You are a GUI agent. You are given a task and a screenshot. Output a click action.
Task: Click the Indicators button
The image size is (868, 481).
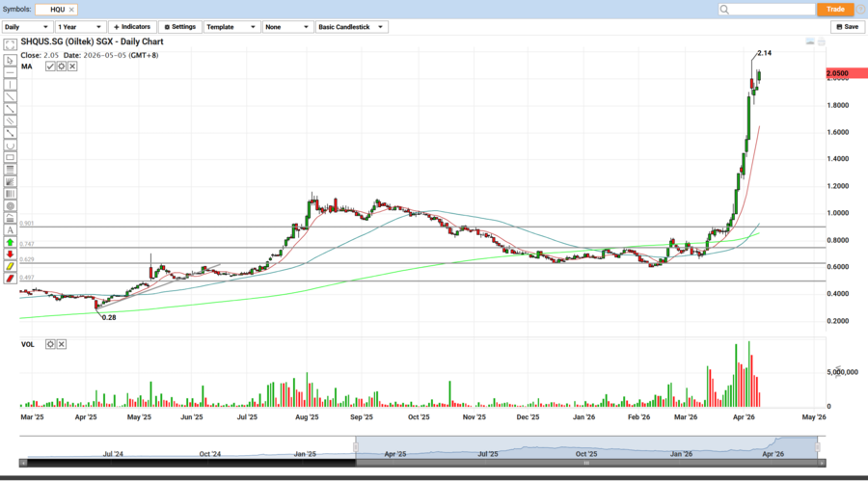tap(132, 27)
